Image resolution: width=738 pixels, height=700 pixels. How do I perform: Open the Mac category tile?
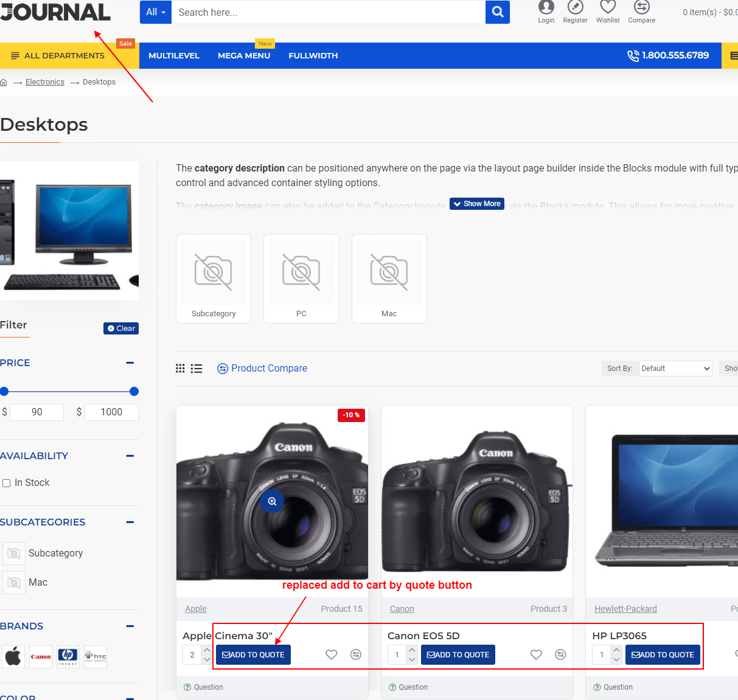(x=389, y=279)
